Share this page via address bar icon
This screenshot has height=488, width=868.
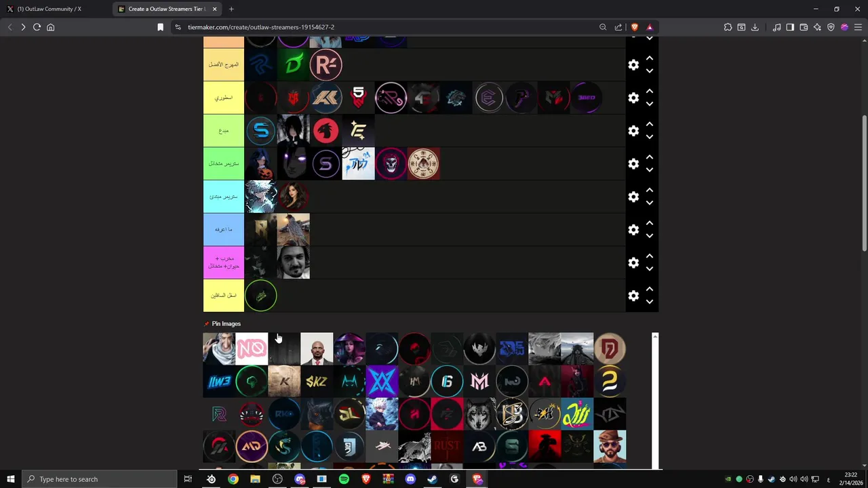(x=618, y=27)
